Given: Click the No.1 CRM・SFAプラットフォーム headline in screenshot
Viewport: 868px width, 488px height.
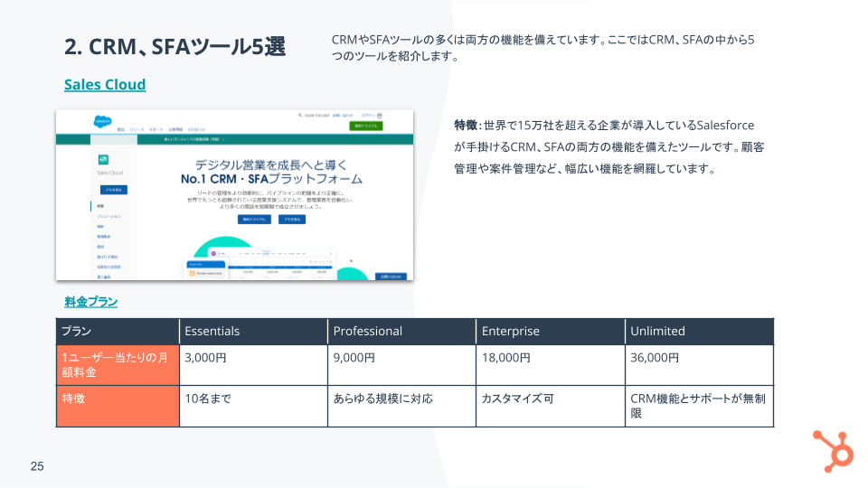Looking at the screenshot, I should [x=271, y=179].
